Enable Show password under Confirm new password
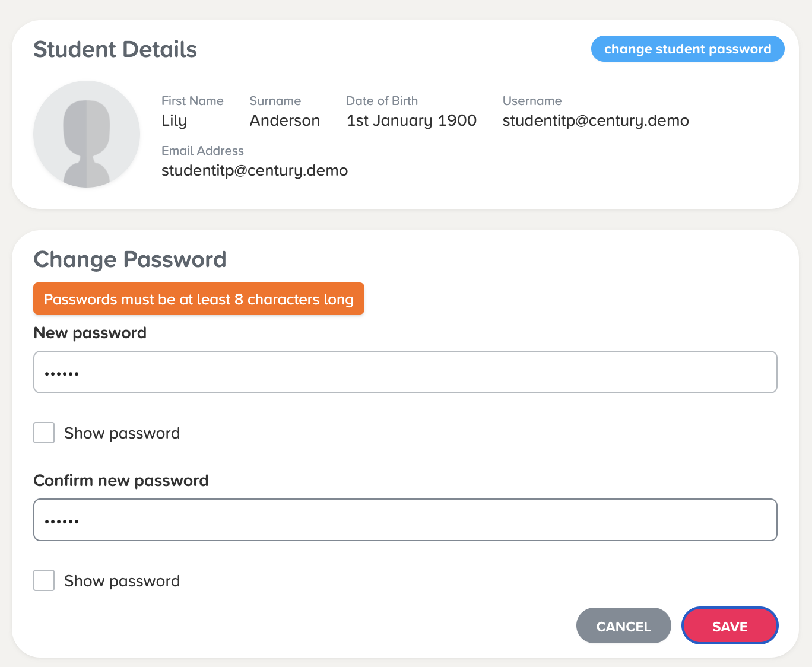 tap(44, 581)
